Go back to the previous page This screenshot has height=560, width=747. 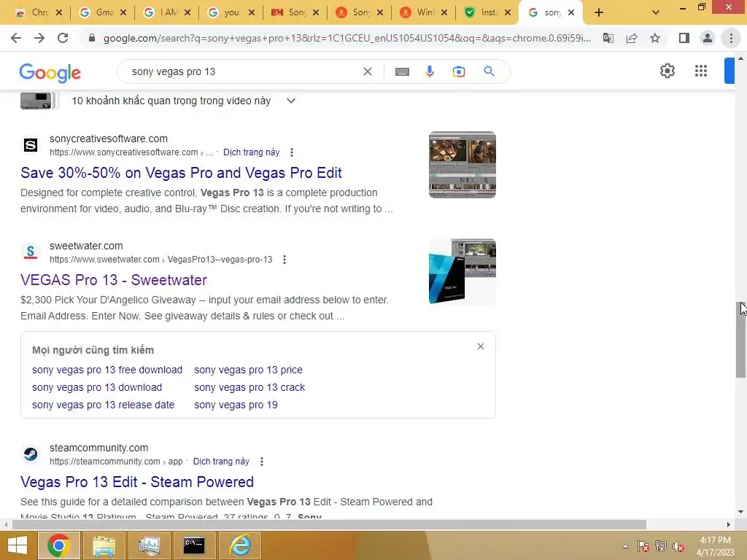click(x=16, y=38)
